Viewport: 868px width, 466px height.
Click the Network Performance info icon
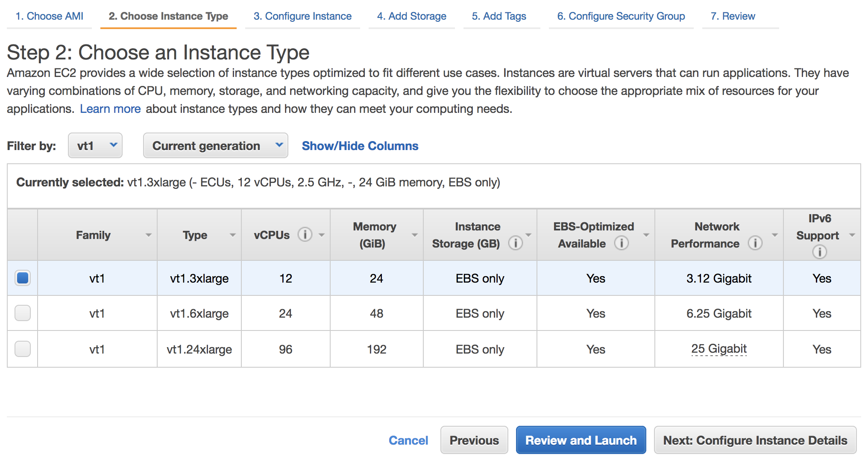pos(755,243)
